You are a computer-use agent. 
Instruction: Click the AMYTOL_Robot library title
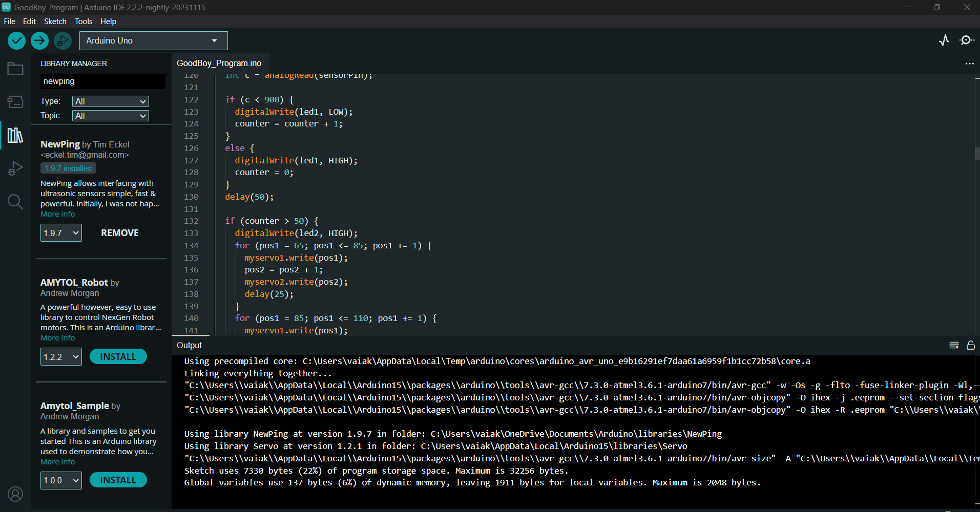click(x=74, y=283)
